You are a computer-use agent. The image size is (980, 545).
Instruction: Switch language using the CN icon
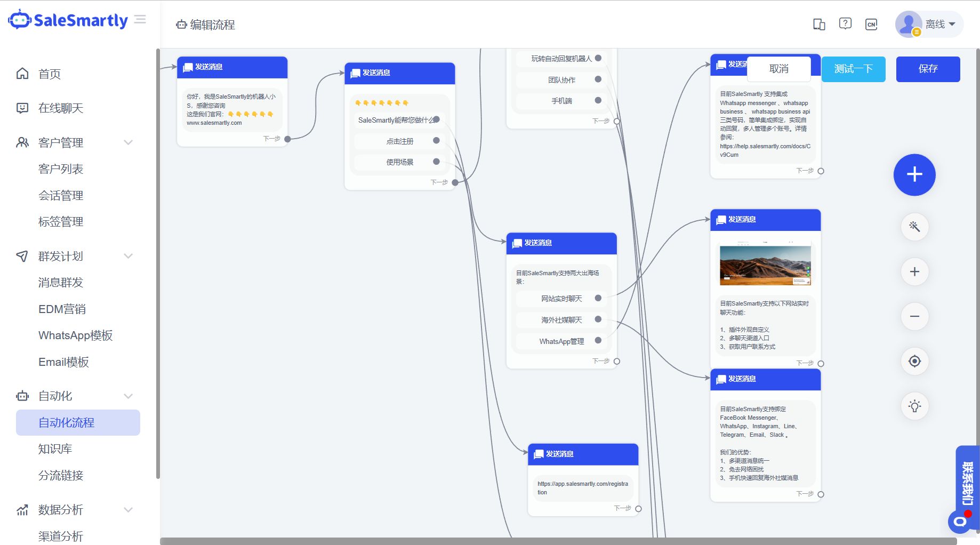pos(871,24)
